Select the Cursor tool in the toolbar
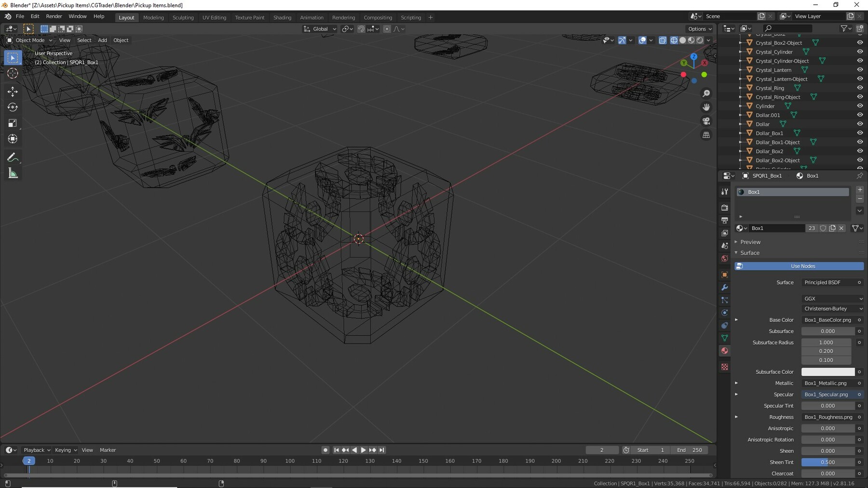The height and width of the screenshot is (488, 868). [13, 74]
